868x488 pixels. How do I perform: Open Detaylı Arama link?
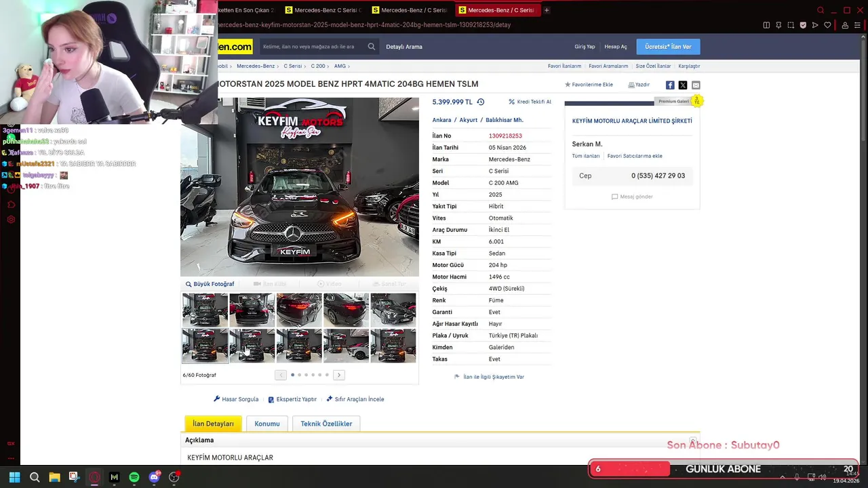pyautogui.click(x=404, y=47)
